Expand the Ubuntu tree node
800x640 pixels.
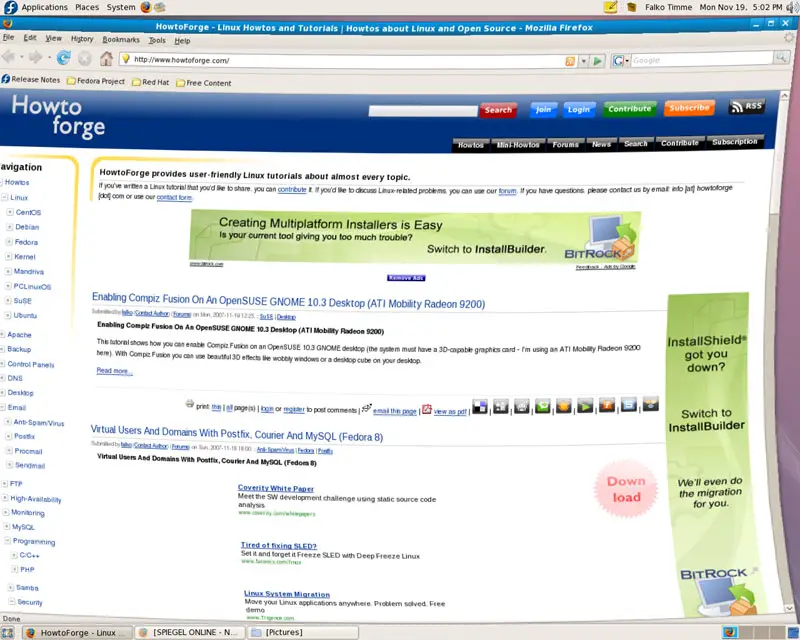tap(8, 315)
